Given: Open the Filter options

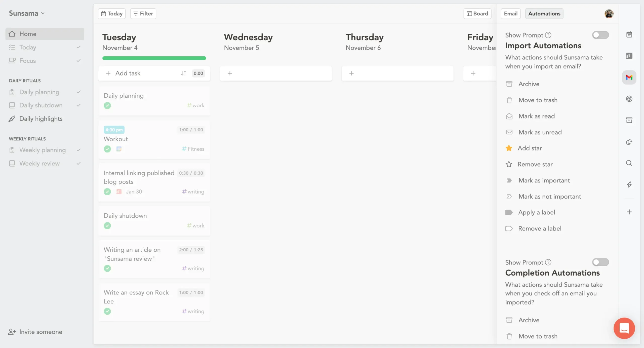Looking at the screenshot, I should 143,13.
